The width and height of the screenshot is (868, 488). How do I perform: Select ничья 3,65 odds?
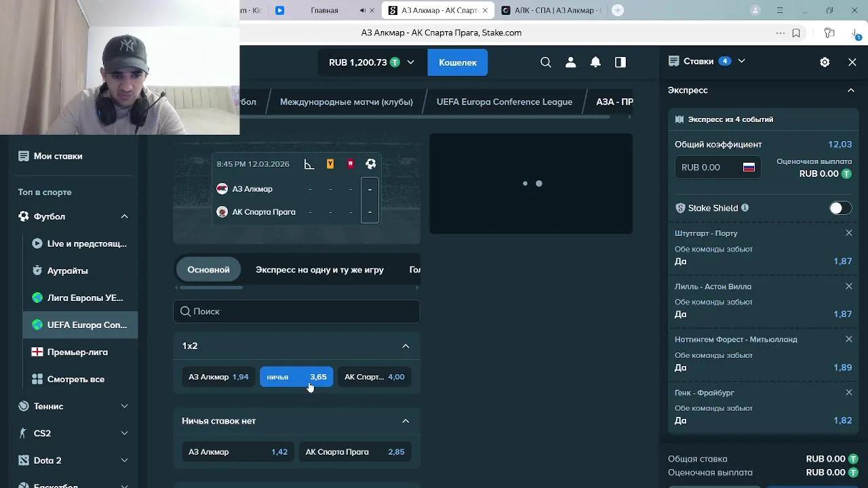[296, 377]
